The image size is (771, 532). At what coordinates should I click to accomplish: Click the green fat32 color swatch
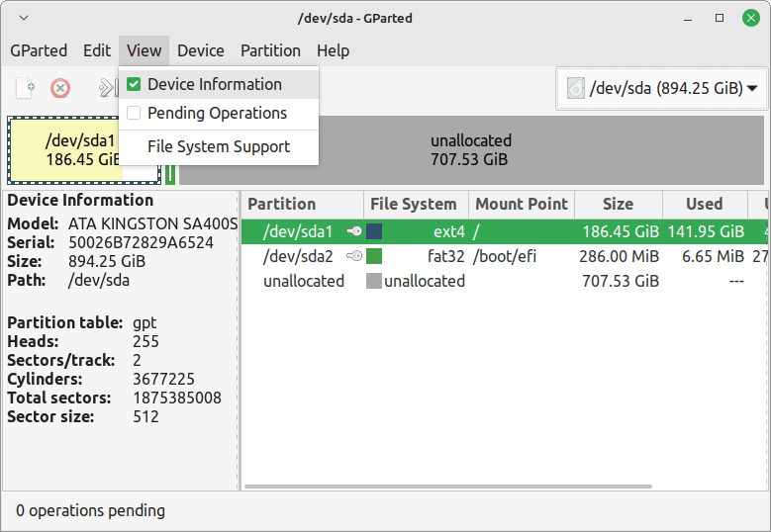pyautogui.click(x=374, y=256)
